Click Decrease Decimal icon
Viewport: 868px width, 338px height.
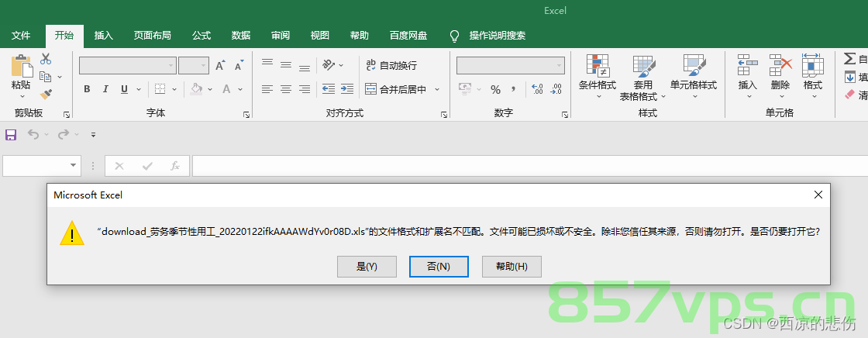coord(556,89)
